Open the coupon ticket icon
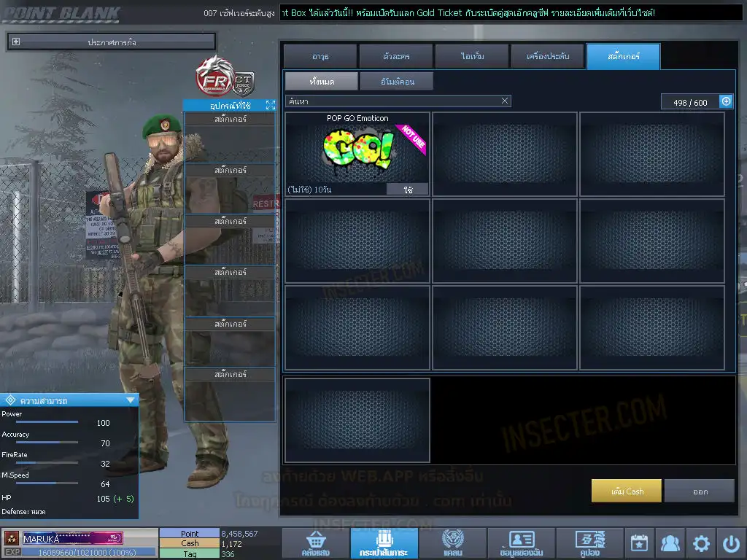747x560 pixels. (x=589, y=543)
